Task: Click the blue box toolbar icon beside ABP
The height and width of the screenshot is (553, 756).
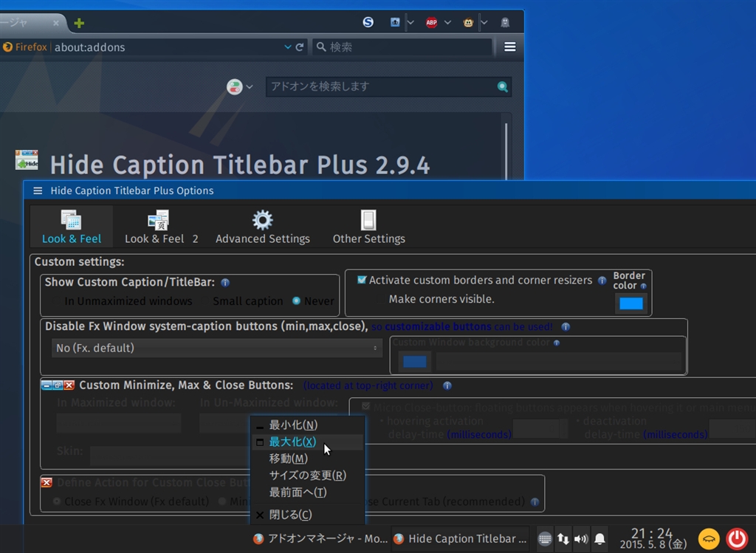Action: tap(395, 22)
